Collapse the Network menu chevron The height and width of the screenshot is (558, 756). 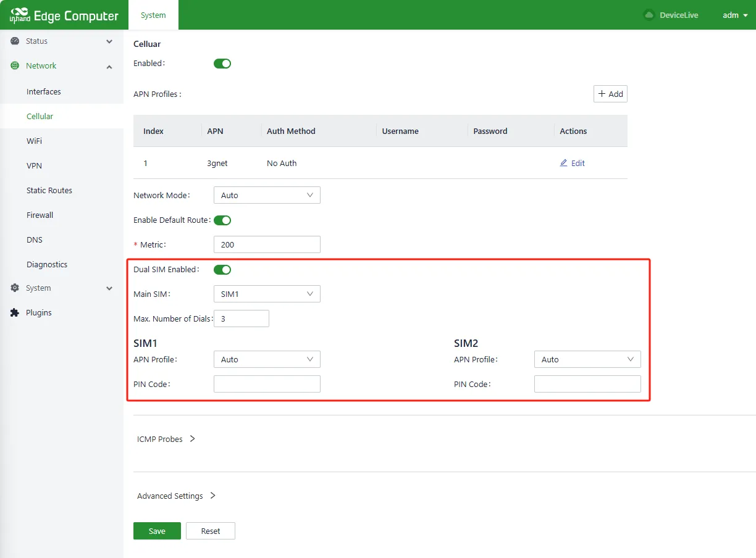109,67
